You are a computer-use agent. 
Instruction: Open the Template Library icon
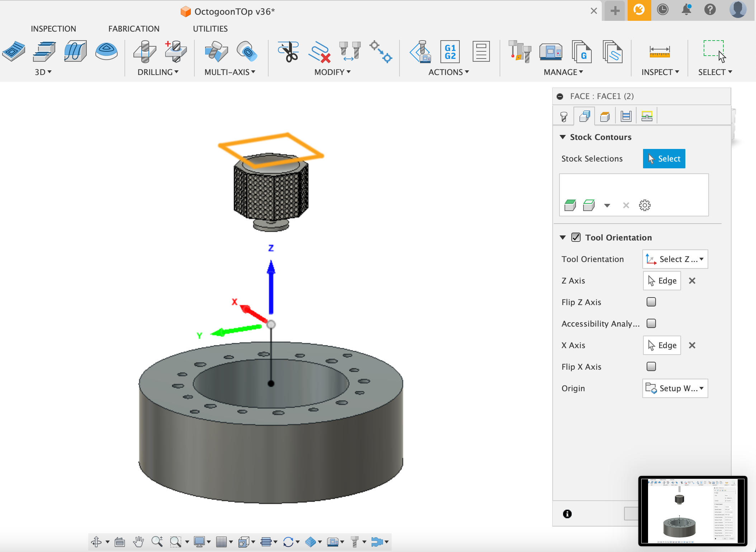pyautogui.click(x=613, y=51)
